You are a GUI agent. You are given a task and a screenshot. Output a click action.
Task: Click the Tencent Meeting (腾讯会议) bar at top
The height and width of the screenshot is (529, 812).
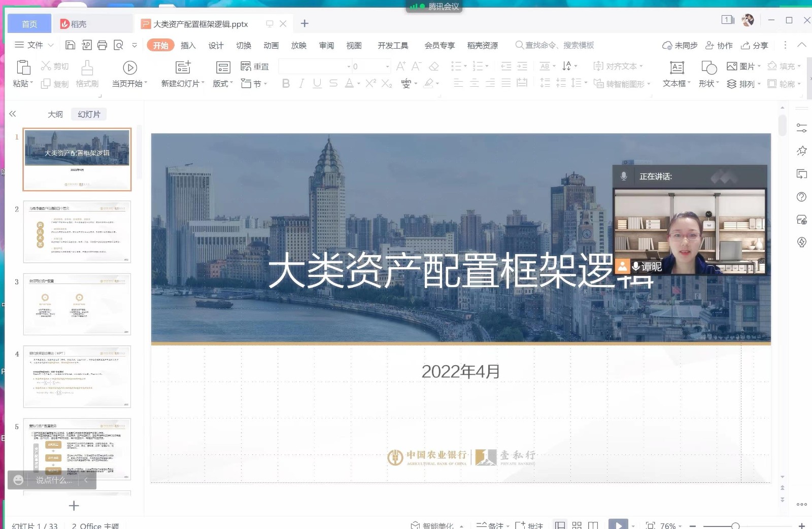pos(434,7)
